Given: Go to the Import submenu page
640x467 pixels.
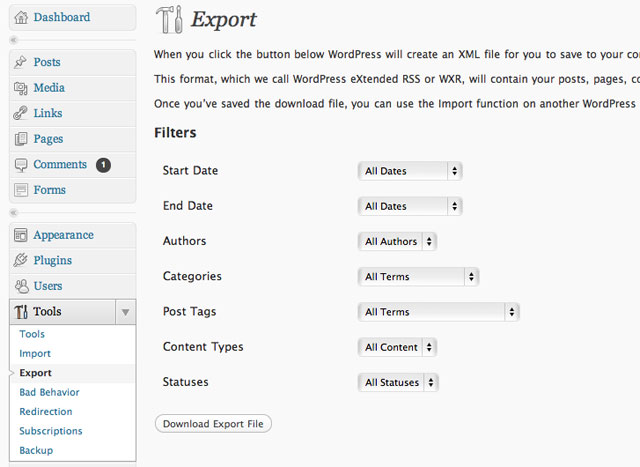Looking at the screenshot, I should point(35,354).
